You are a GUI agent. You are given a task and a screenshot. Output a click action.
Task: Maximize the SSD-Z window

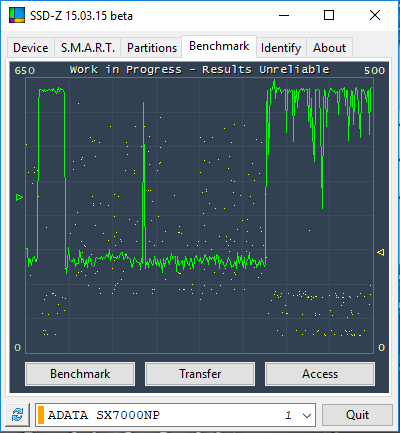[329, 15]
